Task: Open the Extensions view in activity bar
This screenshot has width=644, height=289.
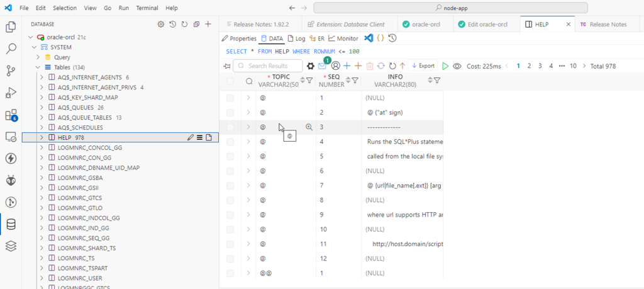Action: click(11, 115)
